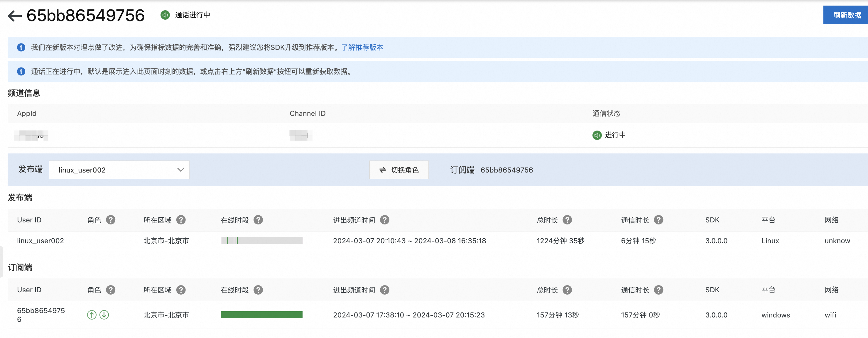Click linux_user002 in publisher User ID column
868x338 pixels.
pos(40,241)
